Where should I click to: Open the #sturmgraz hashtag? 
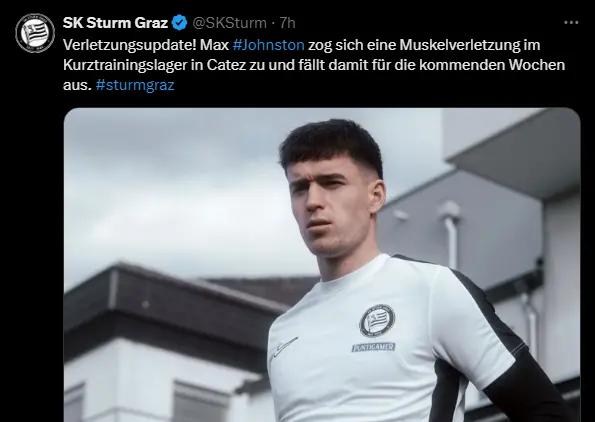pos(135,85)
